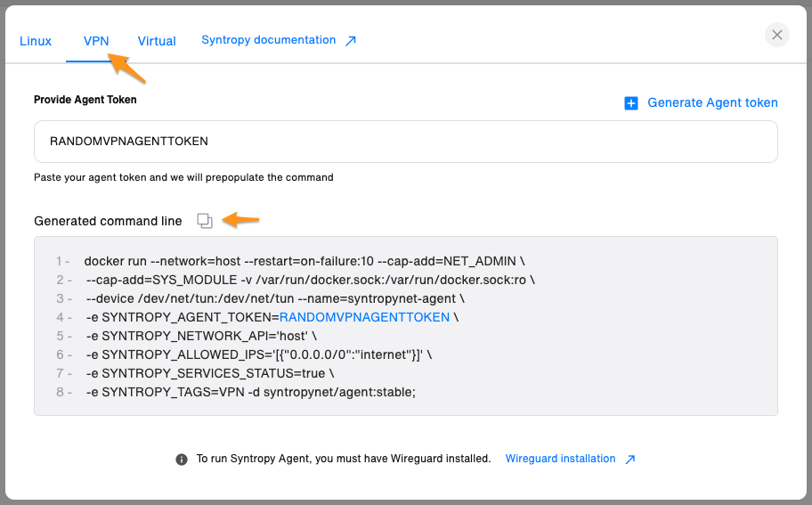
Task: Click the SYNTROPY_ALLOWED_IPS command line
Action: 258,354
